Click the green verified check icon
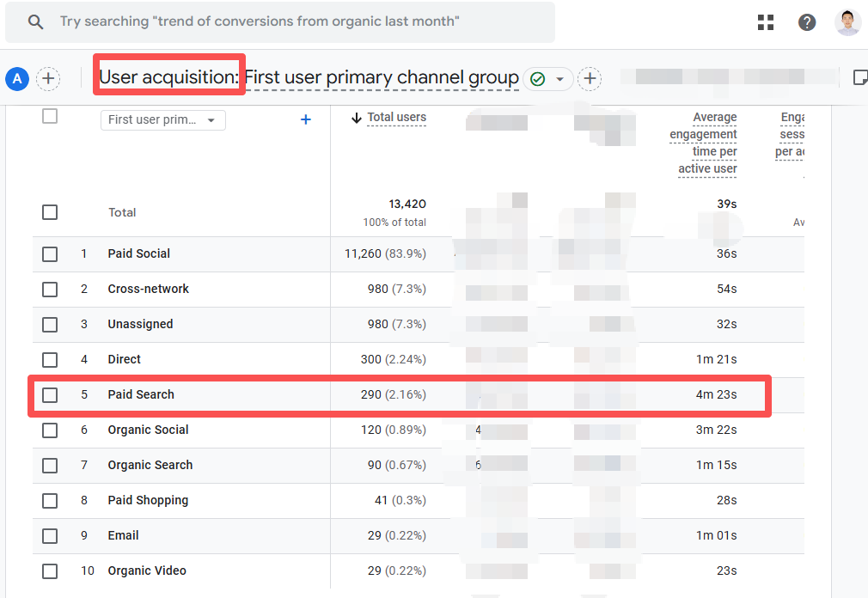868x598 pixels. click(538, 79)
